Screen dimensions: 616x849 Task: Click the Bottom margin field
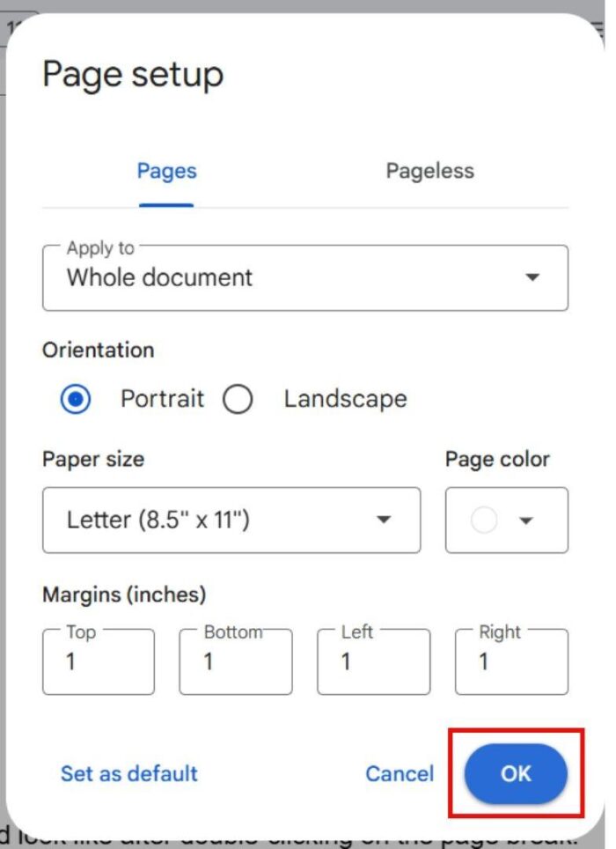coord(235,661)
